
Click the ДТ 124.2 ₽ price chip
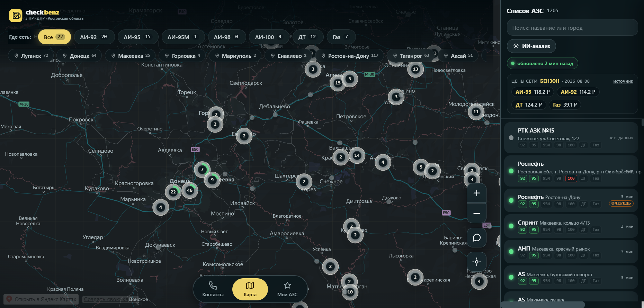529,105
